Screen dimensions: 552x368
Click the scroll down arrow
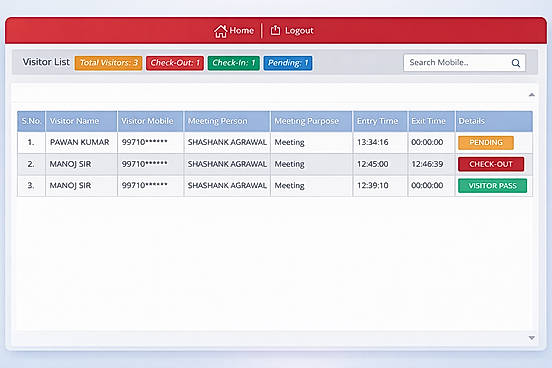(532, 338)
